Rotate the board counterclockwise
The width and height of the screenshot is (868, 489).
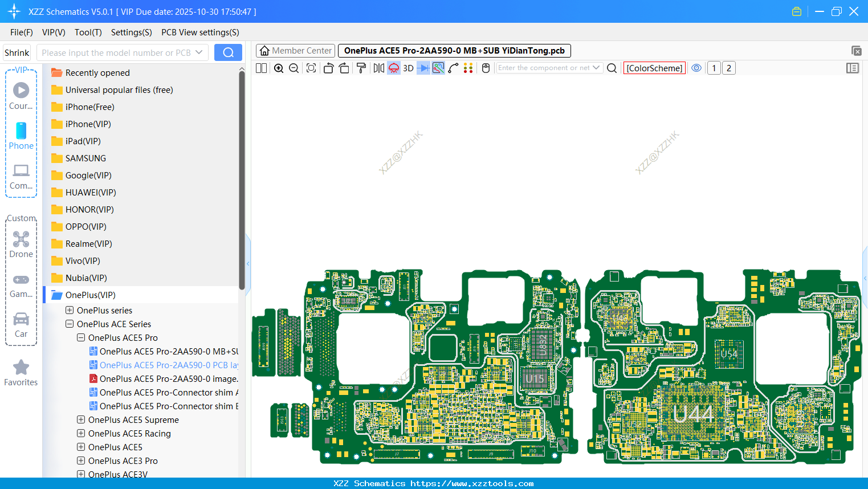tap(328, 68)
